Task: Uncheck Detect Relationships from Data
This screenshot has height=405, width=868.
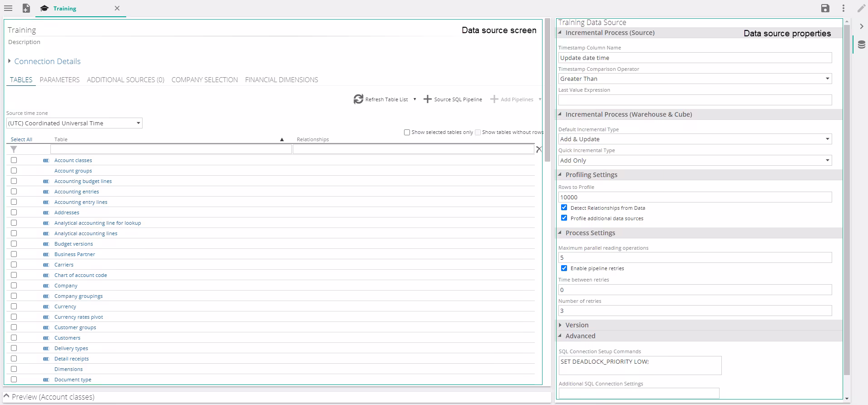Action: (x=564, y=207)
